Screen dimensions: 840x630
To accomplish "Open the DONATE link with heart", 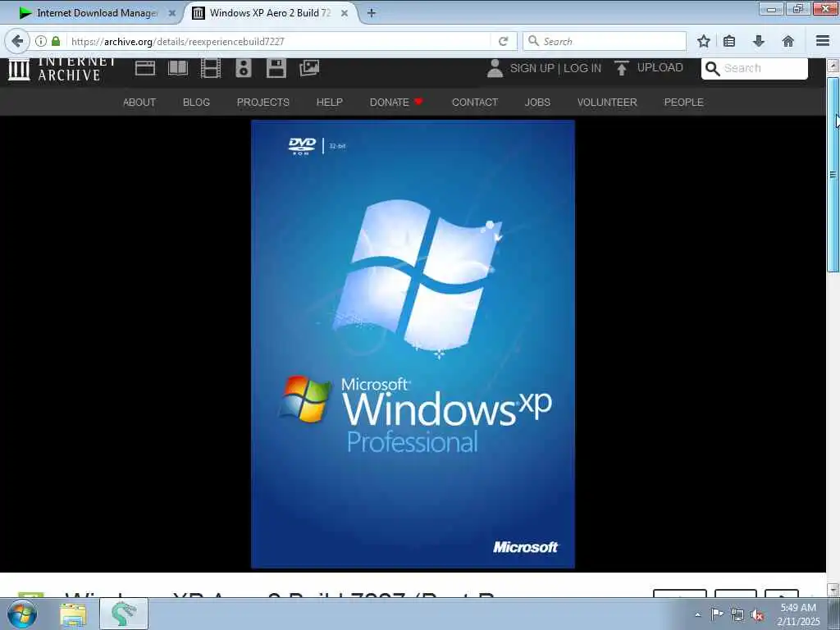I will pyautogui.click(x=396, y=103).
